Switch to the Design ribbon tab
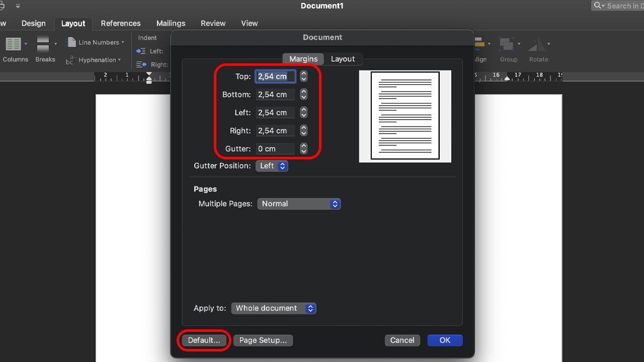Screen dimensions: 644x362 [x=34, y=23]
